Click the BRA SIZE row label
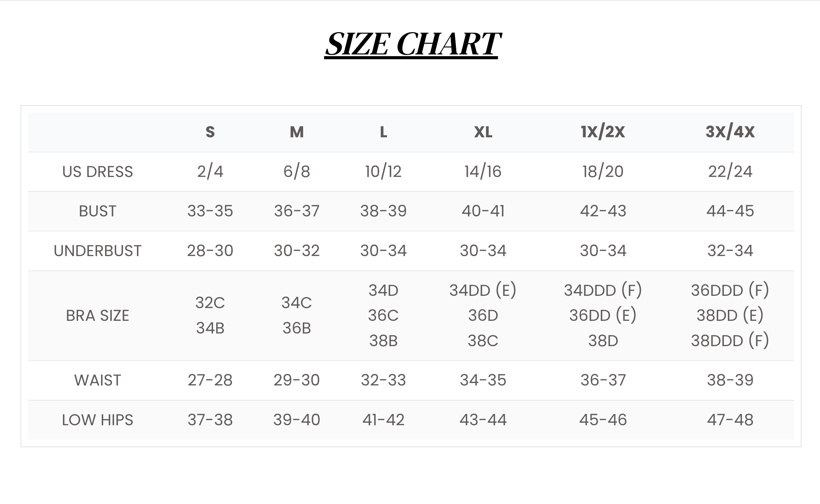 pos(98,315)
